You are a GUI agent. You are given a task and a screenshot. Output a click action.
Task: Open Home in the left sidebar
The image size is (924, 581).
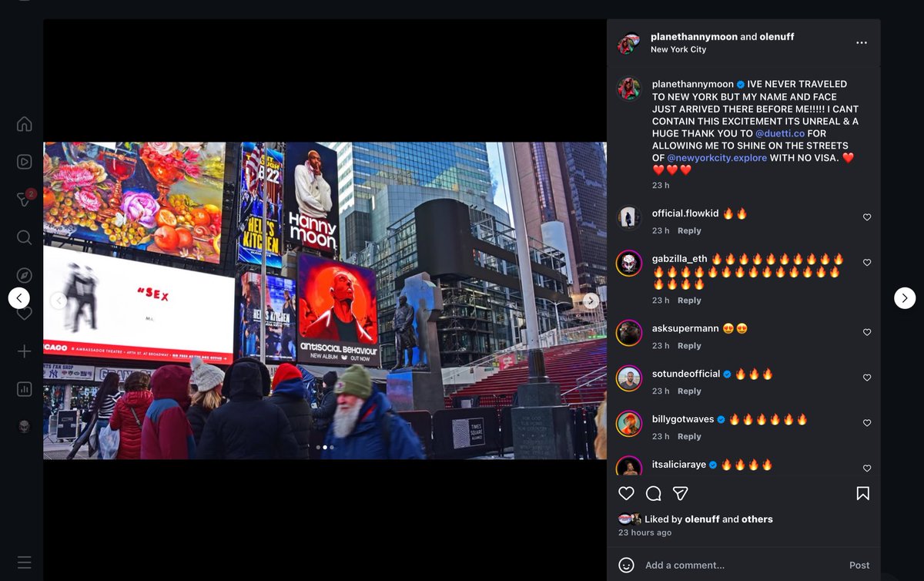tap(24, 124)
